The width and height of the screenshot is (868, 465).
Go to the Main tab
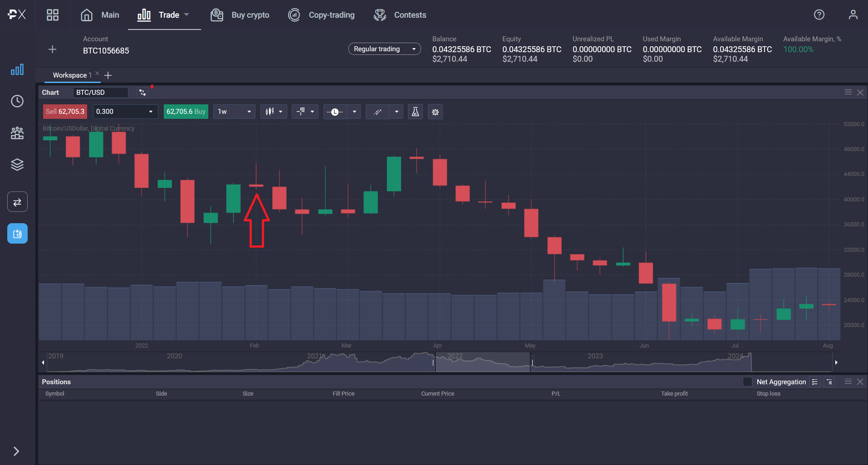pos(100,15)
